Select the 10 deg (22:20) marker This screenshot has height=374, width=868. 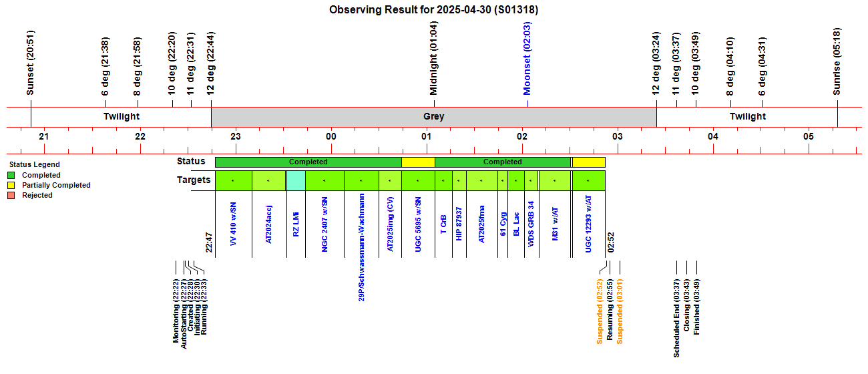click(x=172, y=63)
